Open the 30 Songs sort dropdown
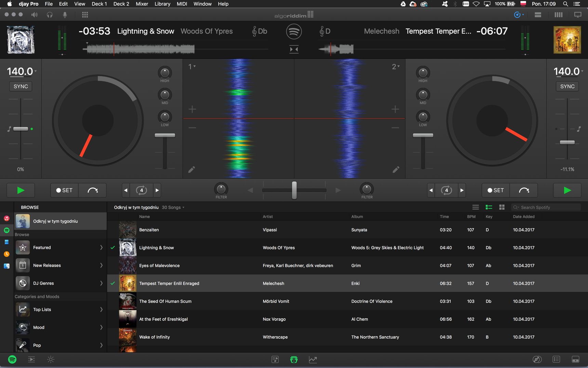 [x=173, y=207]
